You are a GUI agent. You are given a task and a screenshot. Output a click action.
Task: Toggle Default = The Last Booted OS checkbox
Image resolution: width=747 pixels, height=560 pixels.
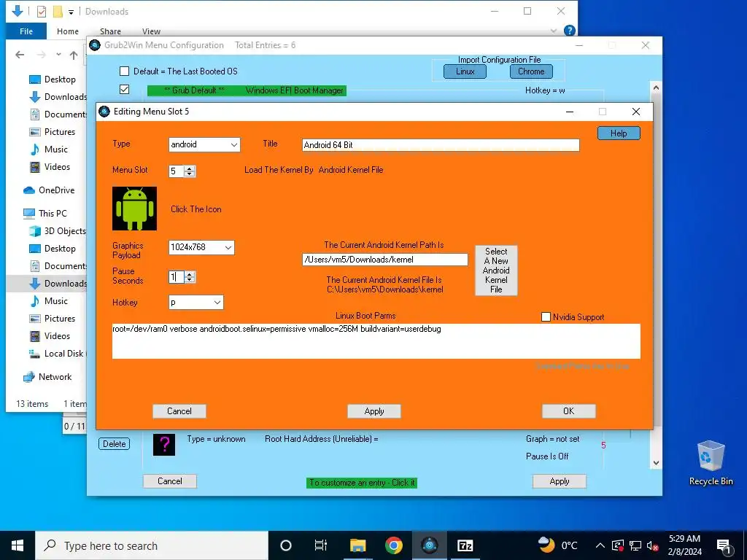[124, 71]
